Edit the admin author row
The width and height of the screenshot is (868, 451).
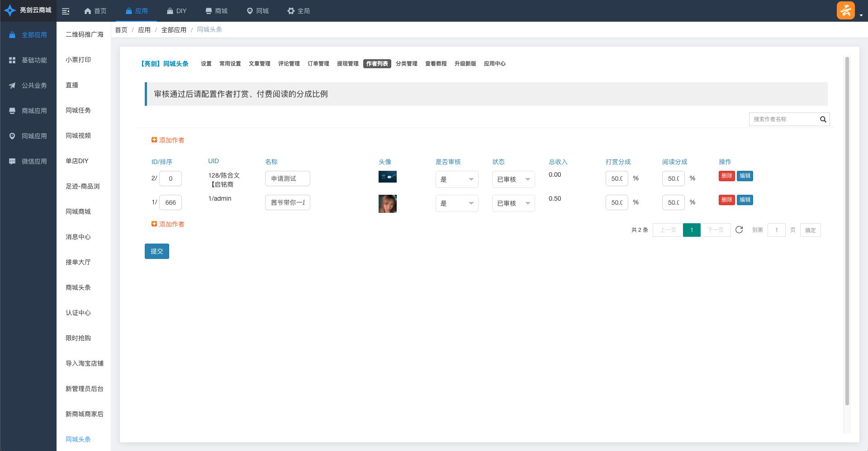pos(745,200)
